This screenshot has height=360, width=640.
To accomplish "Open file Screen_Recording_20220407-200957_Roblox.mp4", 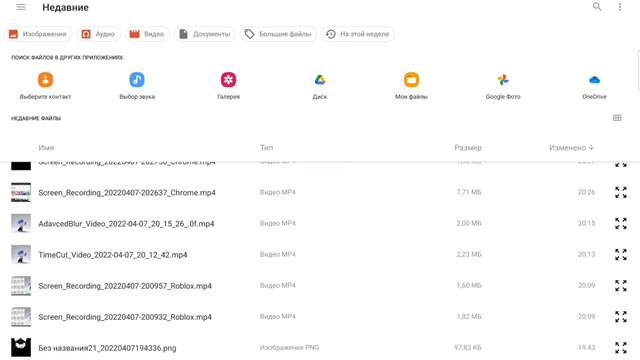I will pyautogui.click(x=125, y=286).
